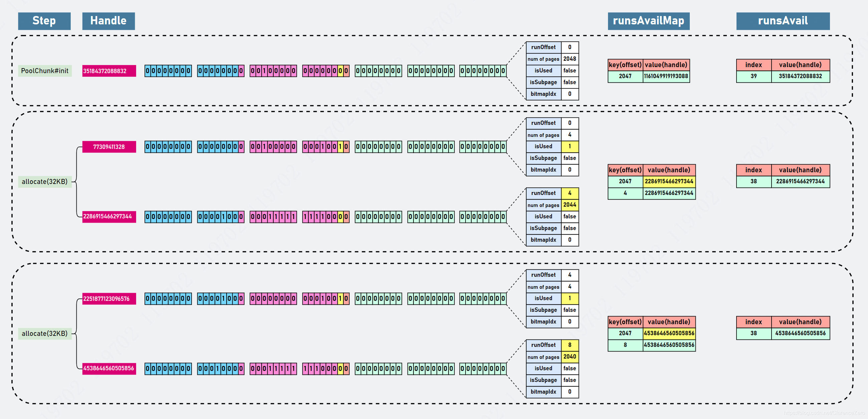Viewport: 868px width, 419px height.
Task: Click handle 2251877123096576 box
Action: (109, 299)
